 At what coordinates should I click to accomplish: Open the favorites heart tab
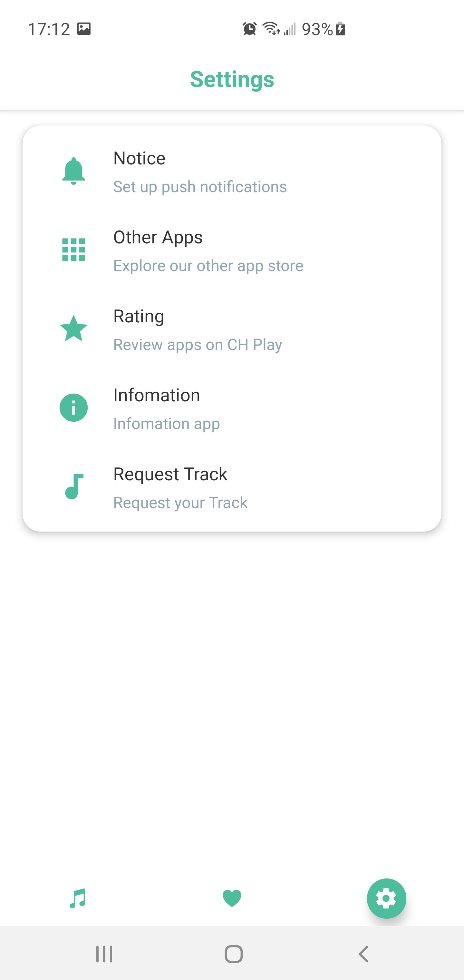tap(232, 898)
